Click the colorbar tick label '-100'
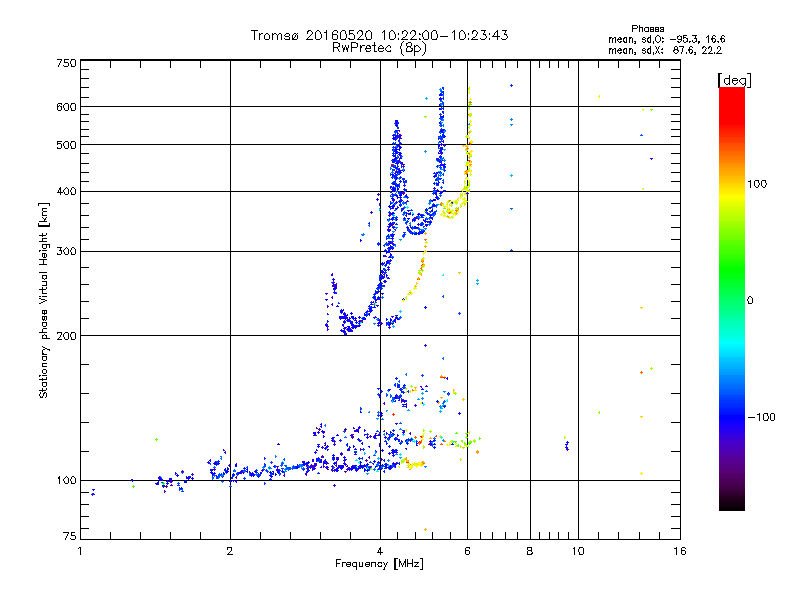Image resolution: width=800 pixels, height=600 pixels. [x=761, y=417]
